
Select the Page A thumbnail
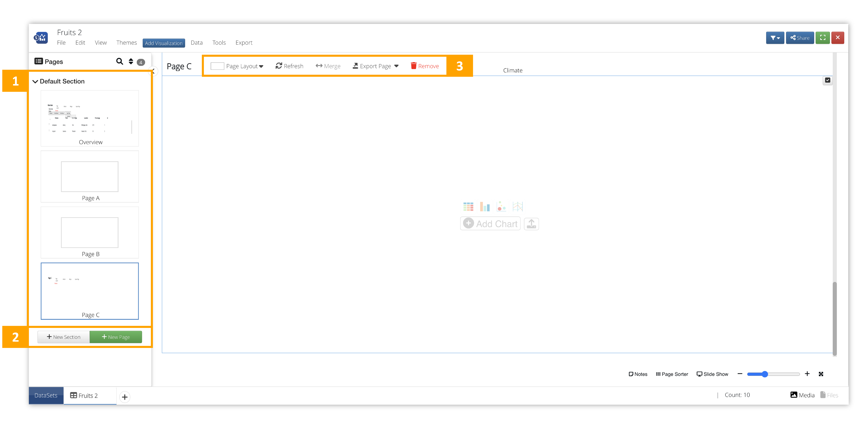tap(90, 176)
